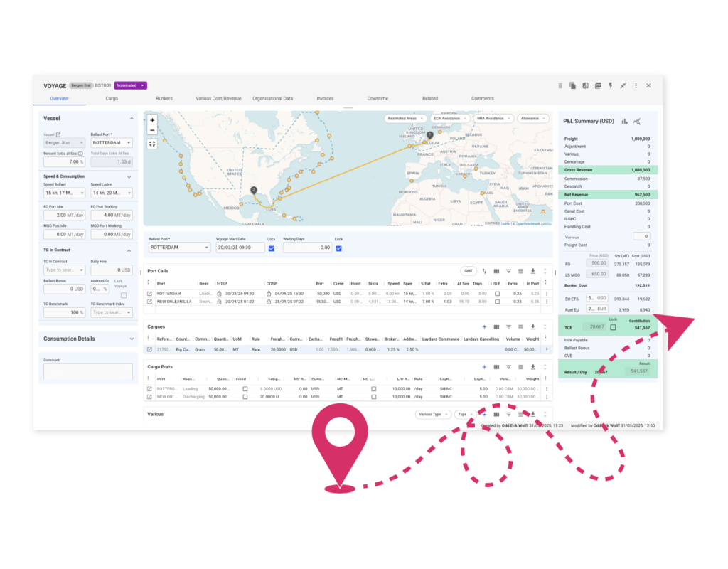Delete the voyage with the trash icon
Screen dimensions: 728x569
(560, 85)
